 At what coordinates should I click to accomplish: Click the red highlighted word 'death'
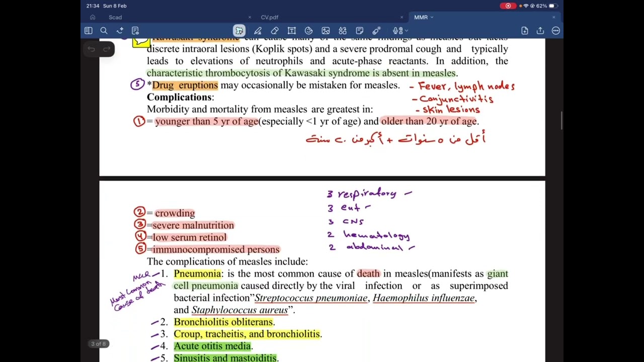[368, 274]
